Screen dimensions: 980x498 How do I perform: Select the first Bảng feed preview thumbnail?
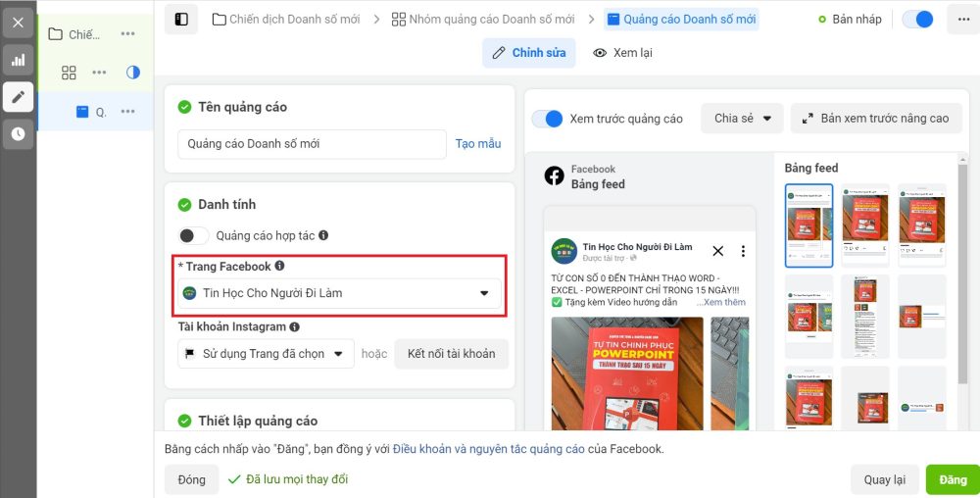808,225
